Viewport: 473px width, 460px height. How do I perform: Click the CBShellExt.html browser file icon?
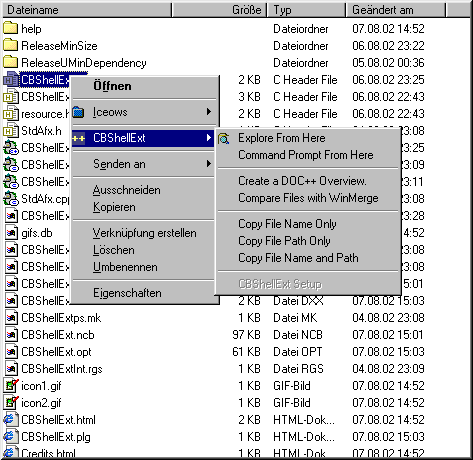click(x=10, y=420)
